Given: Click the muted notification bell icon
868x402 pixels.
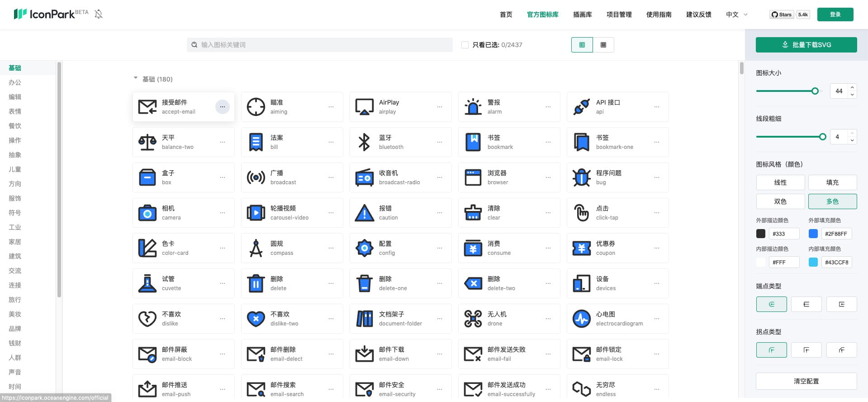Looking at the screenshot, I should (x=99, y=14).
